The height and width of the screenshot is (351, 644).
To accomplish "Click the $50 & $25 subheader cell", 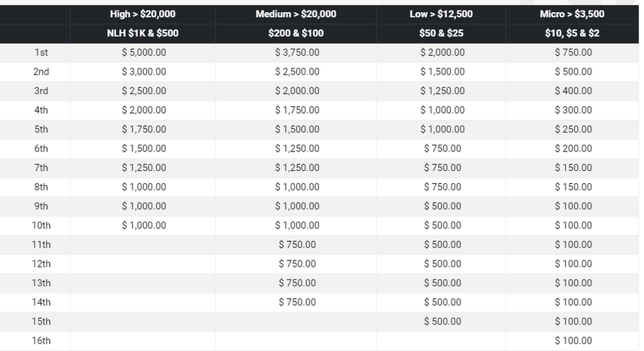I will click(441, 33).
